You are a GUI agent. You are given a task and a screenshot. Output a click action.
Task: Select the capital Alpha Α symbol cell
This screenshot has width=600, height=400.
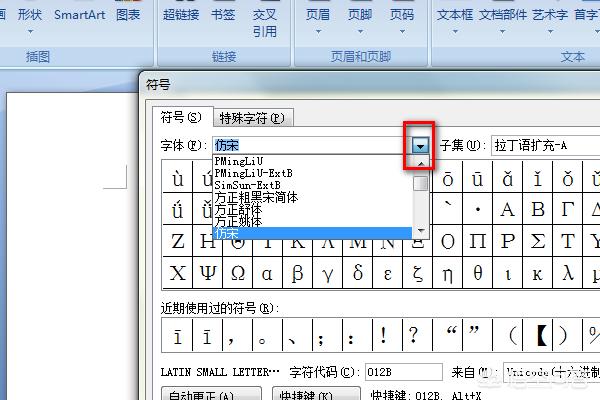[x=507, y=209]
